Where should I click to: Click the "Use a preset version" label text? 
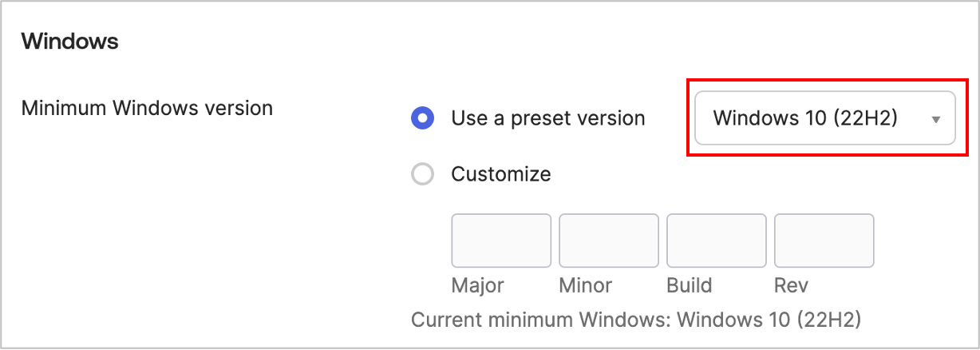pyautogui.click(x=548, y=118)
